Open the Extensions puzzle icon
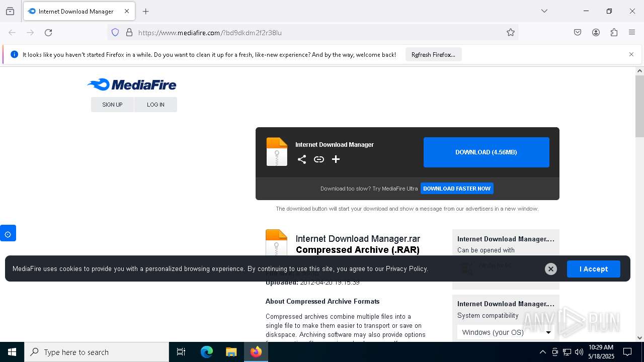Viewport: 644px width, 362px height. [614, 33]
